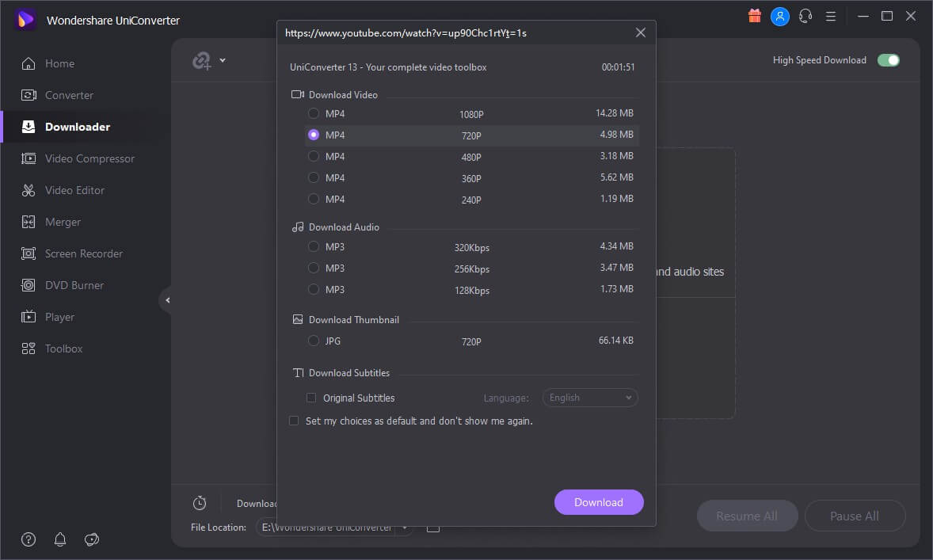
Task: Click the video duration 00:01:51
Action: (618, 67)
